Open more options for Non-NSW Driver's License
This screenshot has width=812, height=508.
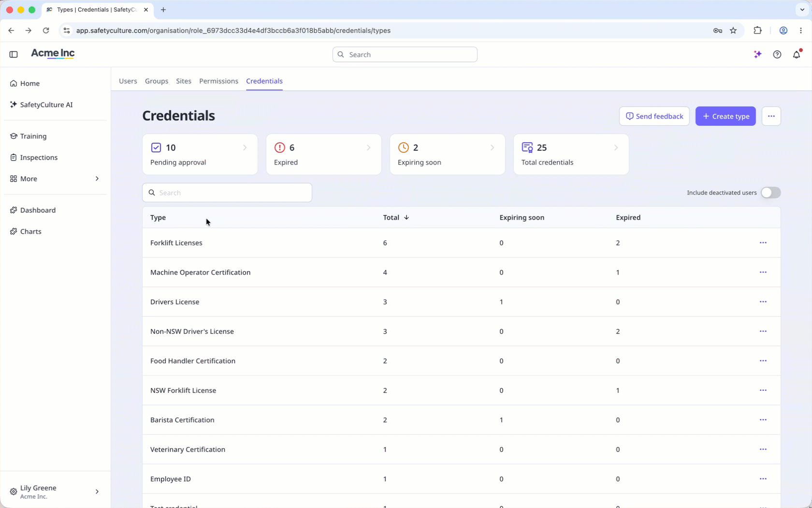click(x=763, y=331)
